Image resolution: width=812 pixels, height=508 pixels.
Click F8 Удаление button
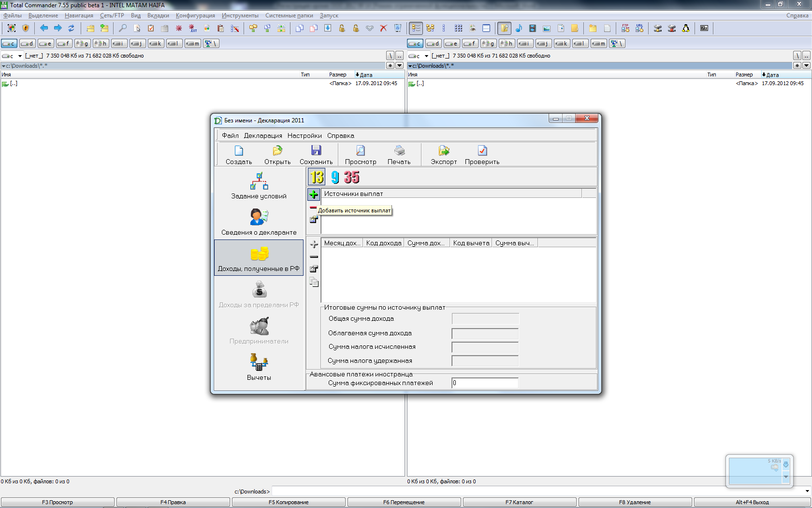635,502
